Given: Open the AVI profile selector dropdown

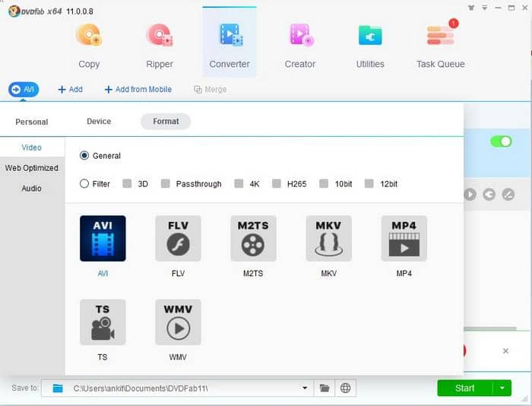Looking at the screenshot, I should click(x=24, y=89).
